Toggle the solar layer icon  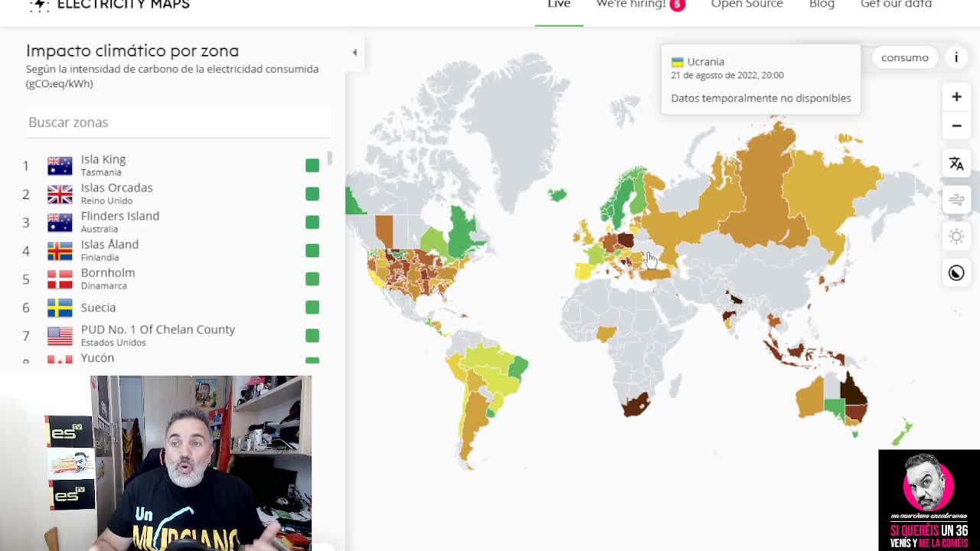click(956, 236)
